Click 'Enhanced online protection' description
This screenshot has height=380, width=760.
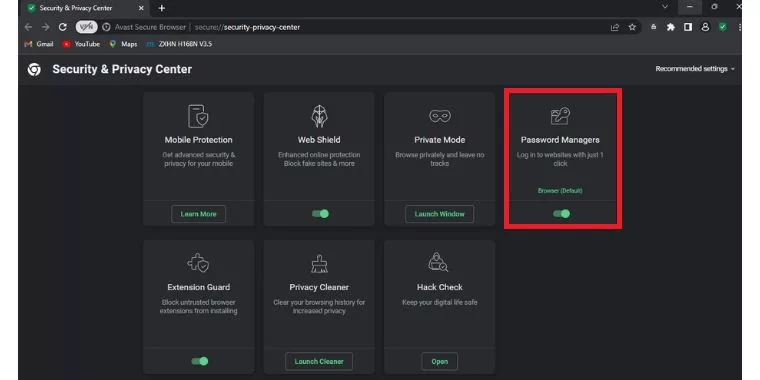point(319,159)
